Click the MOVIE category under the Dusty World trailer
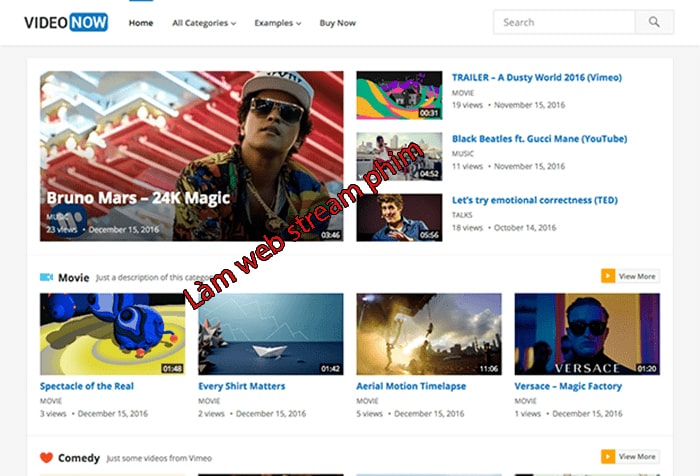This screenshot has width=700, height=476. pos(463,93)
